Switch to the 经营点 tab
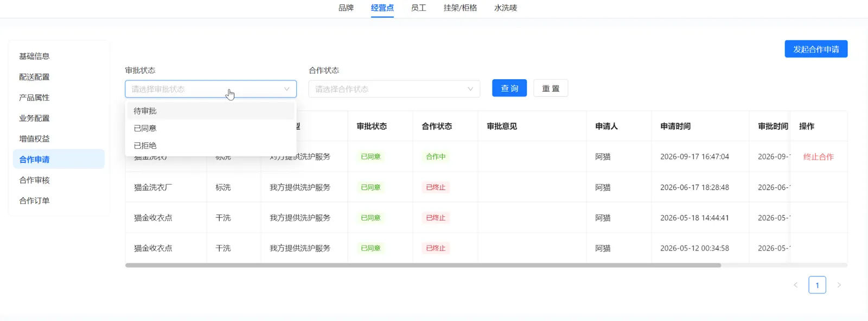The width and height of the screenshot is (868, 321). [x=382, y=8]
